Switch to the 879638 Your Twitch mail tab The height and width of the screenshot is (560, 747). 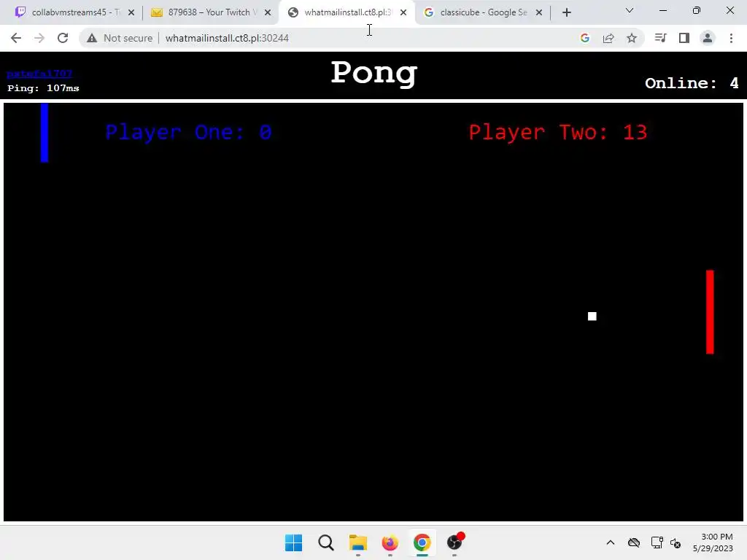coord(209,12)
